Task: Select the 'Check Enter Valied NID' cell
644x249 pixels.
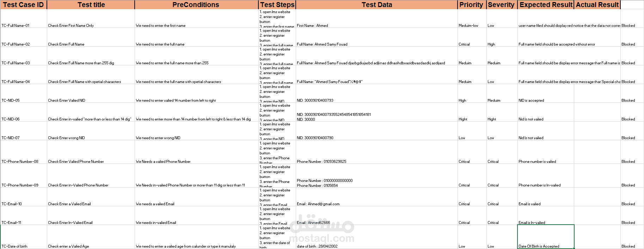Action: 91,94
